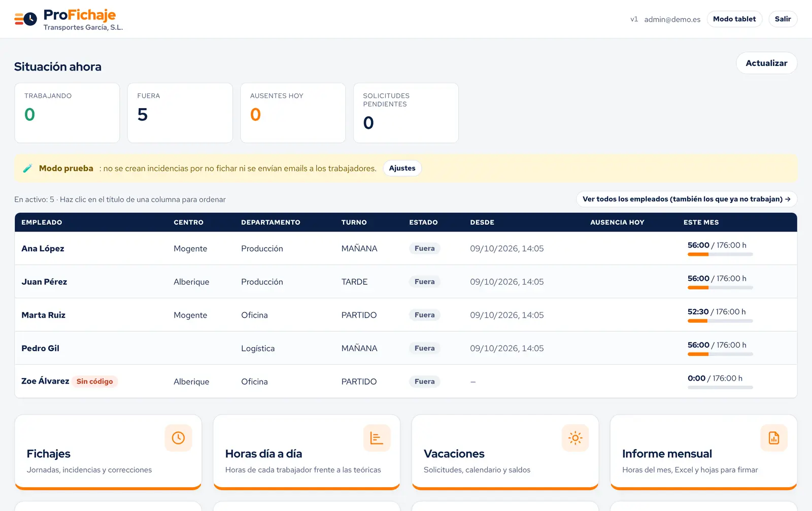Click the admin@demo.es account text
The width and height of the screenshot is (812, 511).
(672, 19)
